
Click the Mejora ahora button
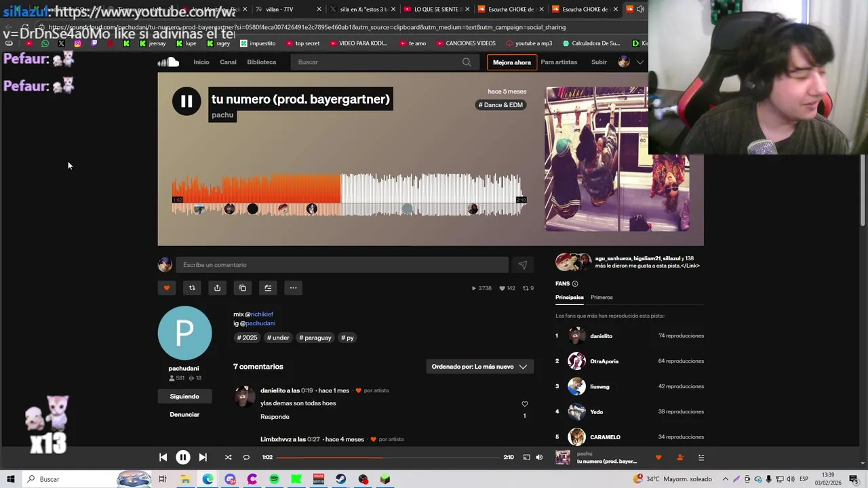pos(512,62)
